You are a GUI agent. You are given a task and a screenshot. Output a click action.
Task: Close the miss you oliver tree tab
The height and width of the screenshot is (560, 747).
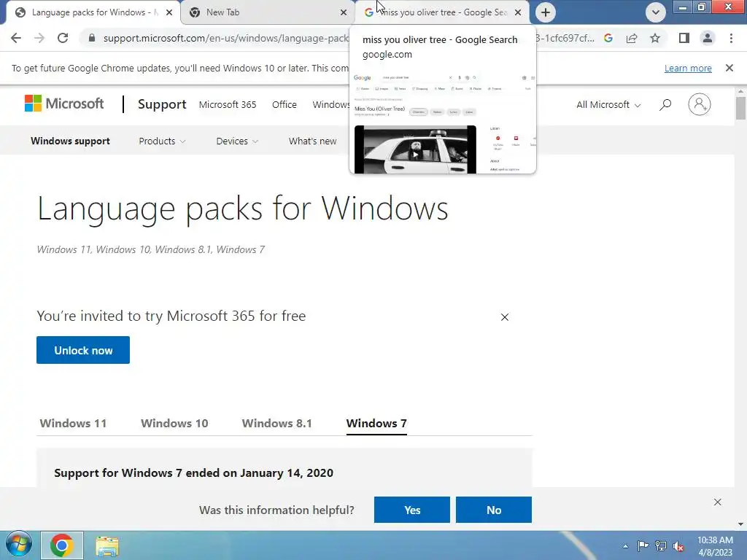pyautogui.click(x=518, y=12)
